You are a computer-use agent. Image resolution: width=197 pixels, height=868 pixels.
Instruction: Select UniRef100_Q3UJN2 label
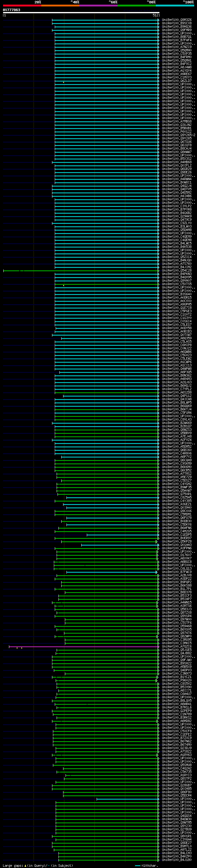point(177,125)
